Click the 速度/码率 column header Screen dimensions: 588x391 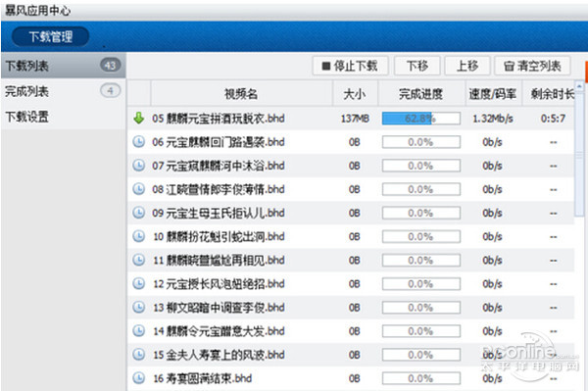click(x=493, y=94)
